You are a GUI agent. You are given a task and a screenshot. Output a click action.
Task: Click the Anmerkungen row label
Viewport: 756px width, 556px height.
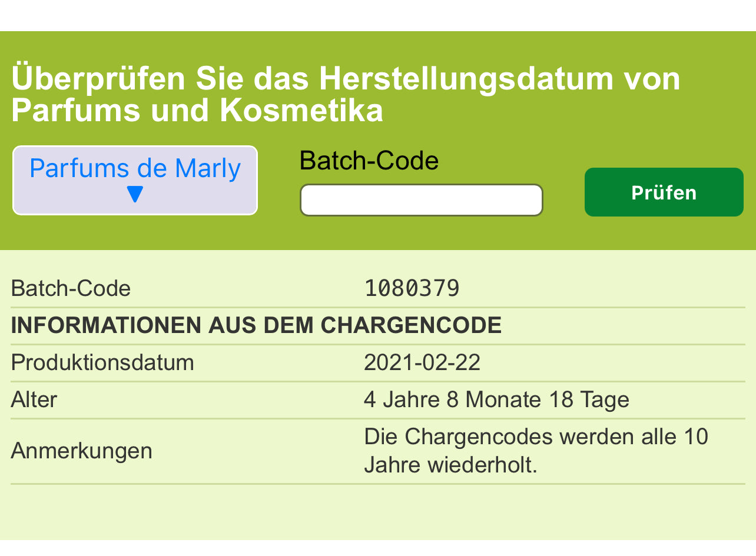[81, 451]
